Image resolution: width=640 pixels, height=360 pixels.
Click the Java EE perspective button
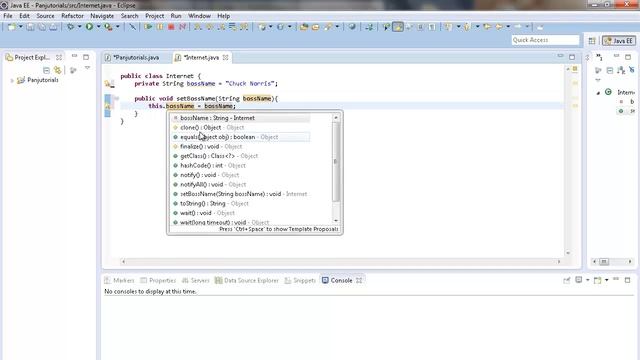619,41
